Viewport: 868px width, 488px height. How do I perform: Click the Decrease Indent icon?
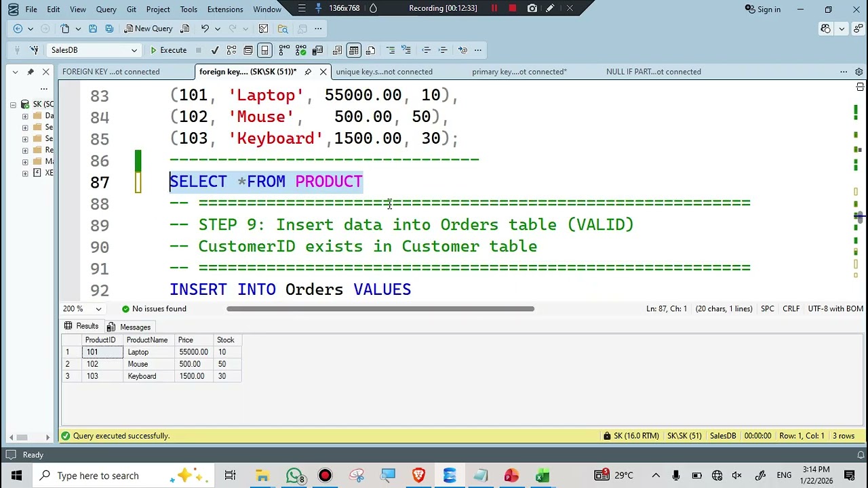coord(426,50)
